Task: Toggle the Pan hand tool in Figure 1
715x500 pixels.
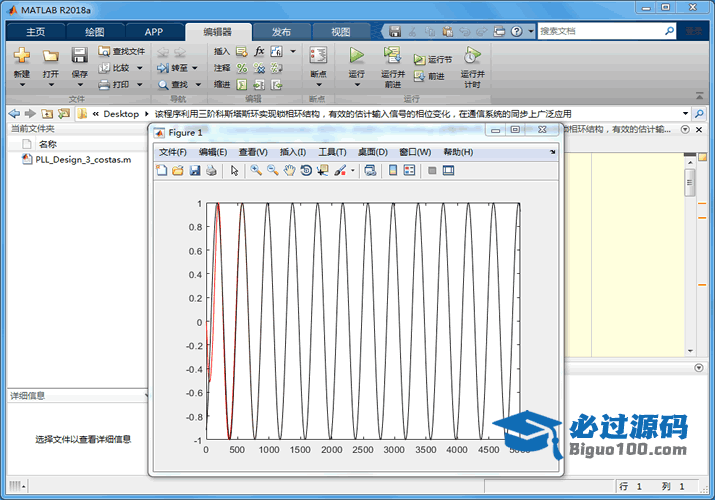Action: tap(289, 170)
